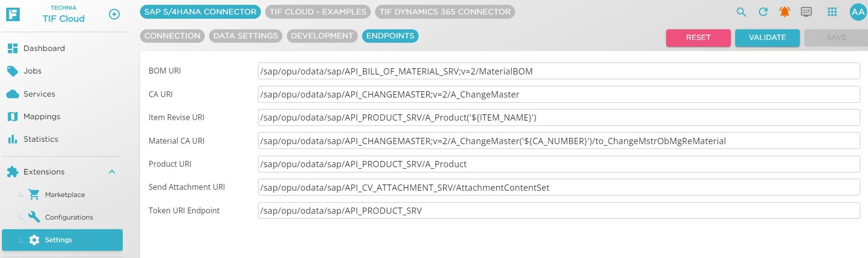Click the Extensions puzzle icon

(x=13, y=172)
